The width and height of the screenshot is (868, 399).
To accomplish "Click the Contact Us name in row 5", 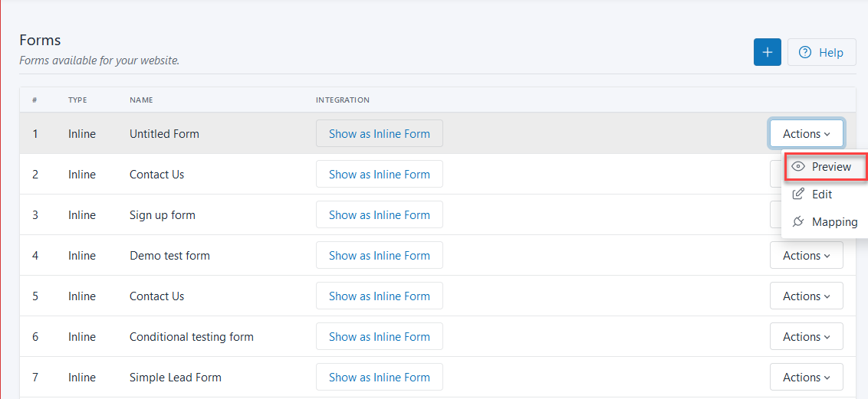I will click(156, 296).
